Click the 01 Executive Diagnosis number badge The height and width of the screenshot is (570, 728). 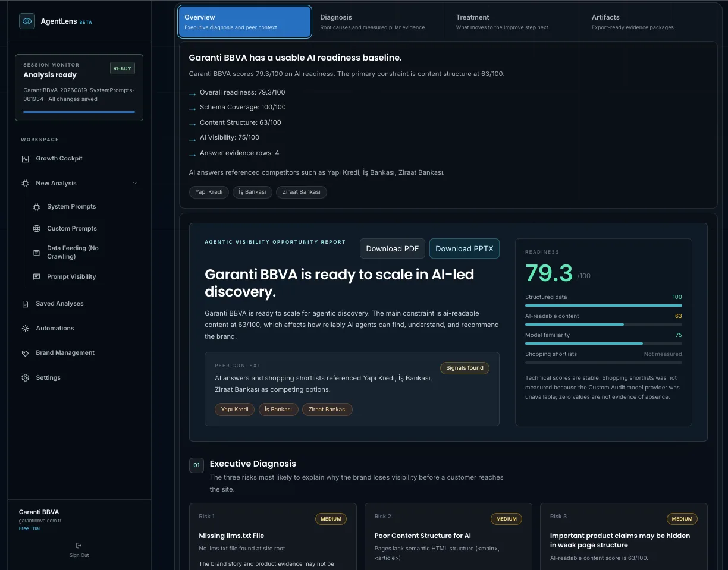click(196, 465)
